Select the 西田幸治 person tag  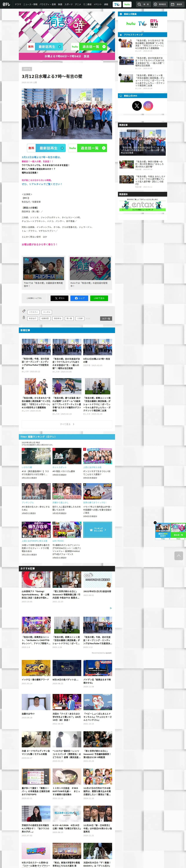(58, 318)
